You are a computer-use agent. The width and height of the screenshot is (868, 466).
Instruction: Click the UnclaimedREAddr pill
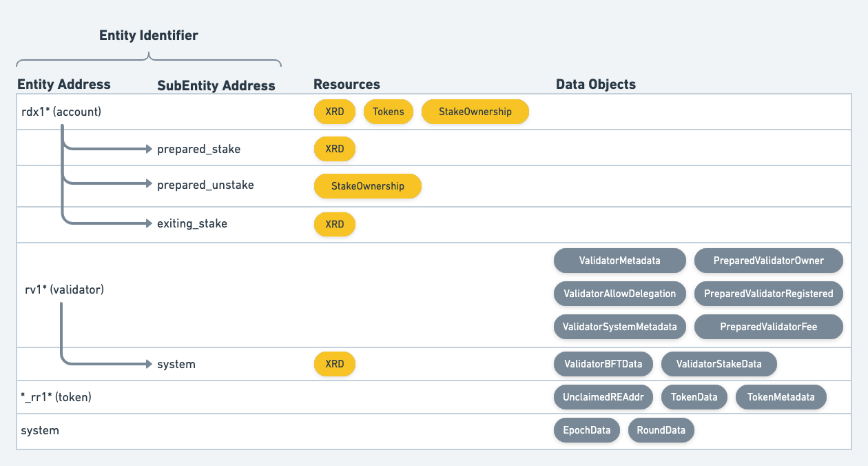(603, 397)
